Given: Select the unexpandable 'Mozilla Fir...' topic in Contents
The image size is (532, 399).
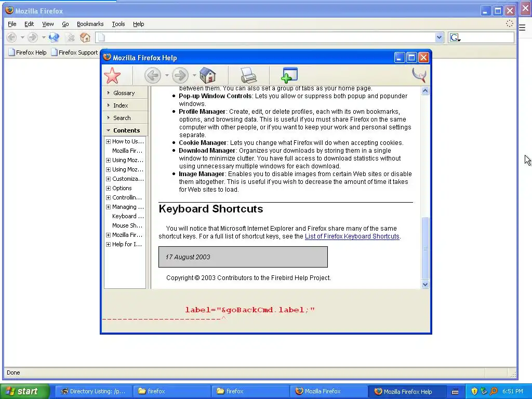Looking at the screenshot, I should (x=127, y=151).
